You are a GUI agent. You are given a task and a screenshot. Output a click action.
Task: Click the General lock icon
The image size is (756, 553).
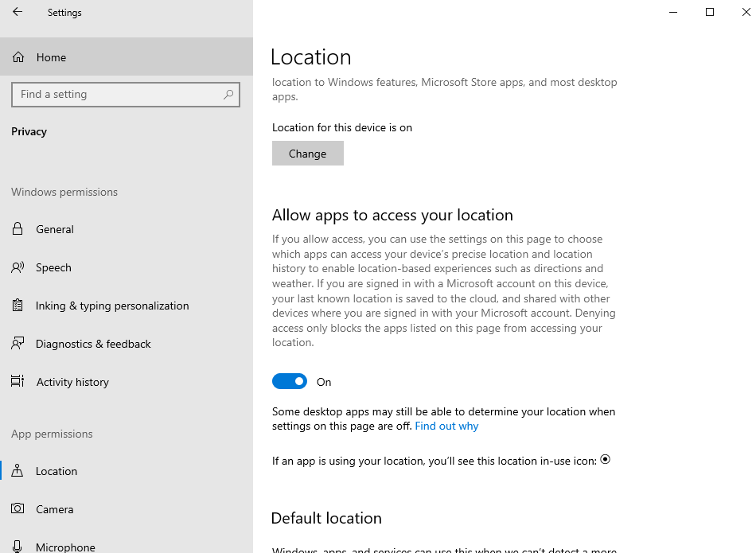pos(18,228)
